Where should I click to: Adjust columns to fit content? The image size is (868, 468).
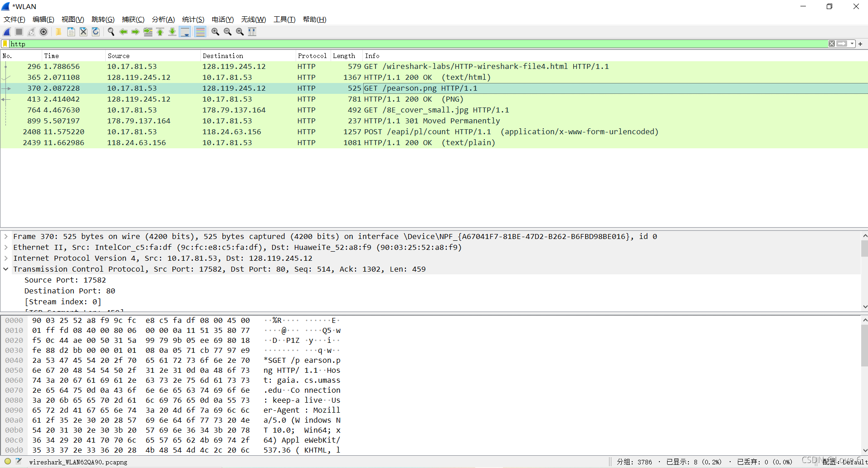252,32
